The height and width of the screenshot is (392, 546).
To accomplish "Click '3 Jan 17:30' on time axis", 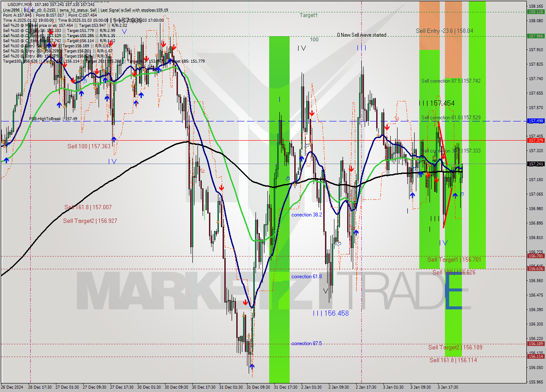I will pyautogui.click(x=448, y=387).
